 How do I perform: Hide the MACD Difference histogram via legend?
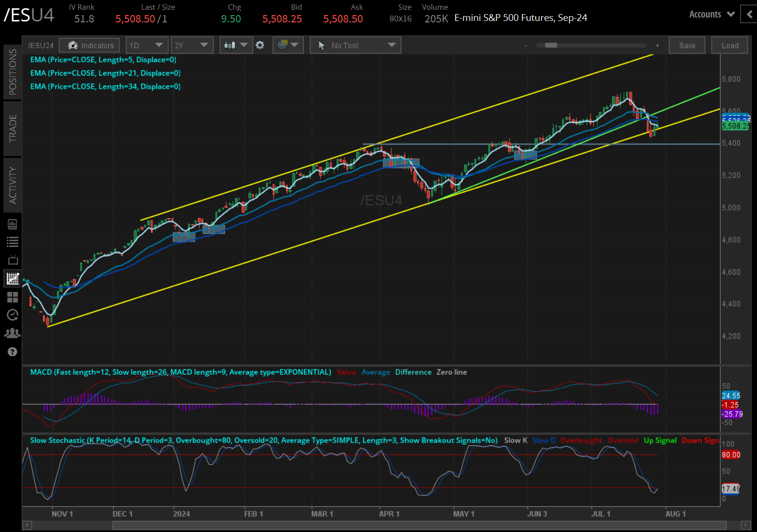pyautogui.click(x=413, y=372)
